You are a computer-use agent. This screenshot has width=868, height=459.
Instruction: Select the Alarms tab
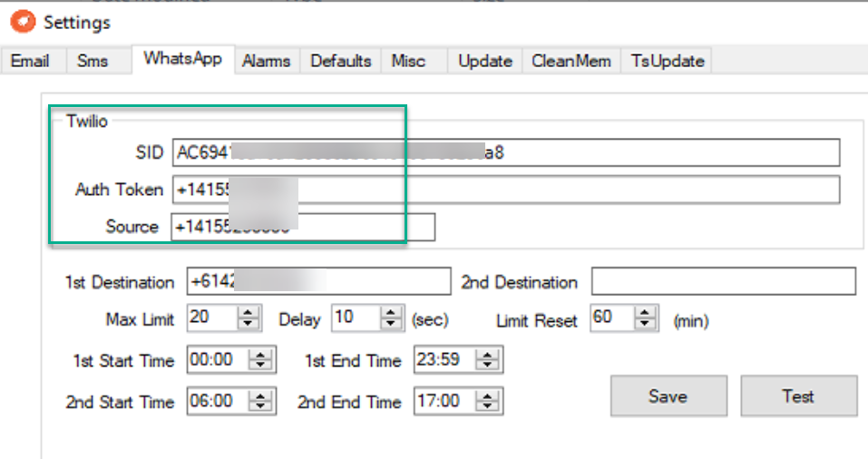[x=267, y=61]
